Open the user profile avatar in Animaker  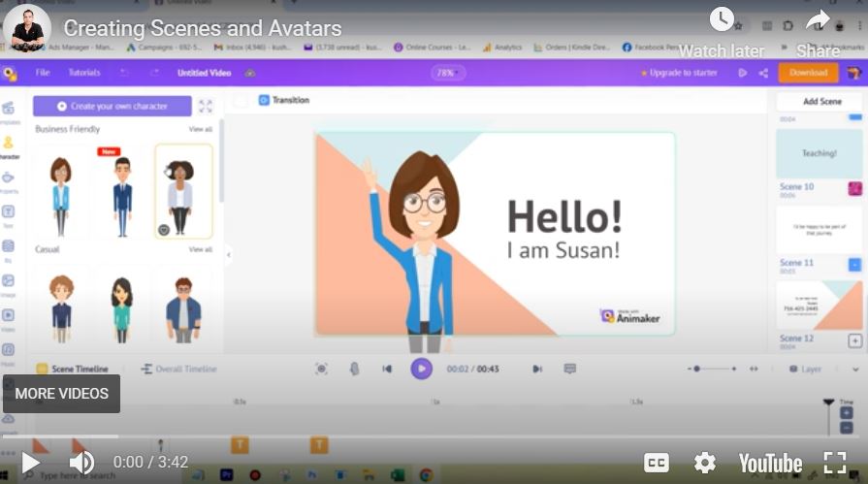(x=854, y=73)
